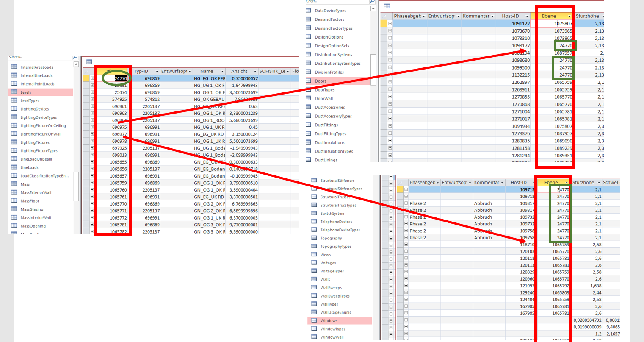The image size is (644, 342).
Task: Click Host-ID cell 1091122 in Doors table
Action: 513,24
